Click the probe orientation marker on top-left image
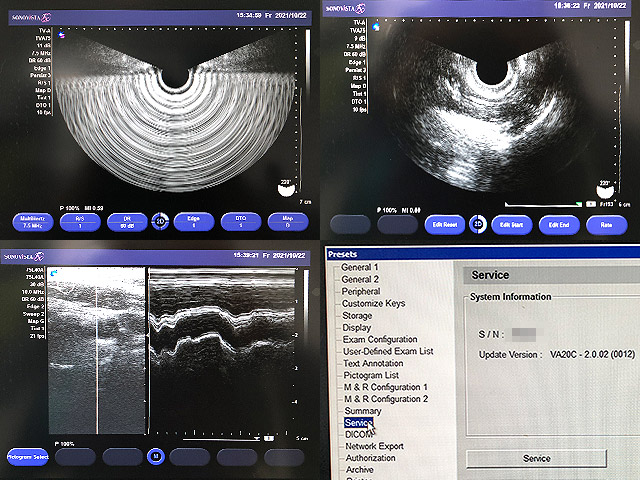 pyautogui.click(x=61, y=35)
